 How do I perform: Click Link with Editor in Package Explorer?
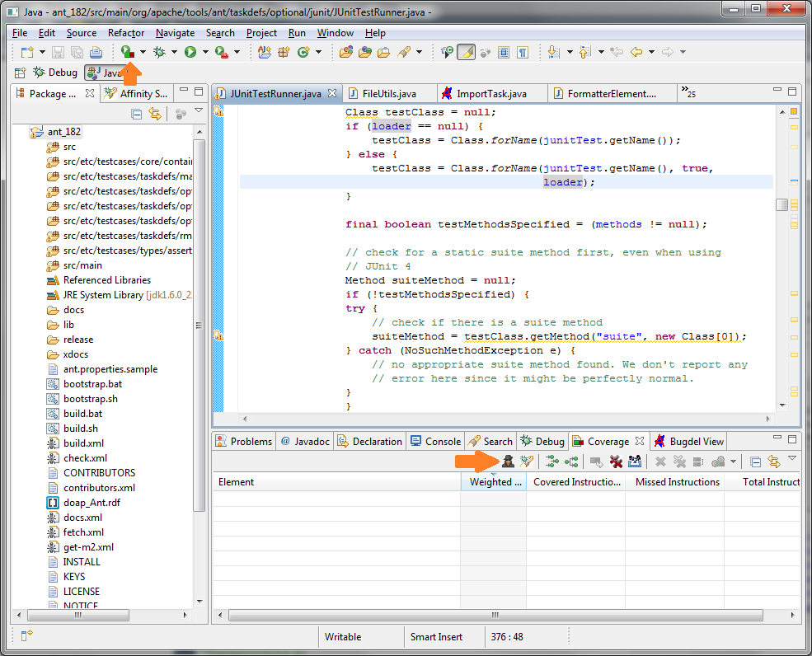154,115
